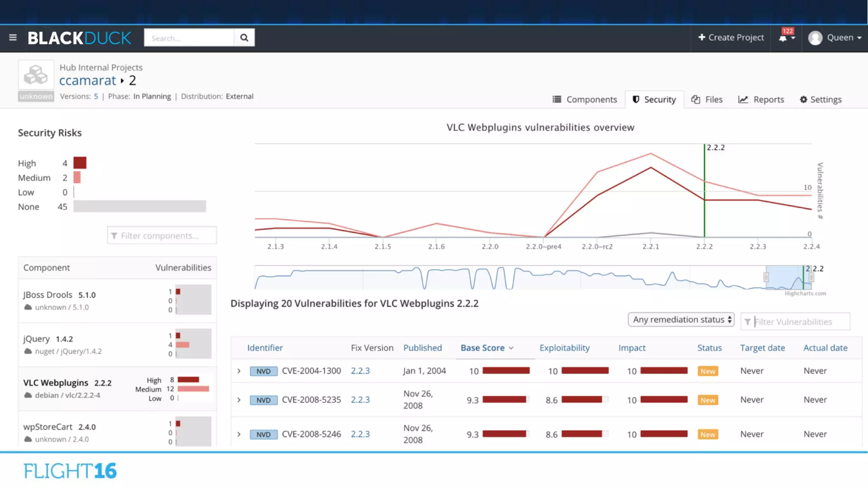Click the search magnifier button

coord(244,38)
